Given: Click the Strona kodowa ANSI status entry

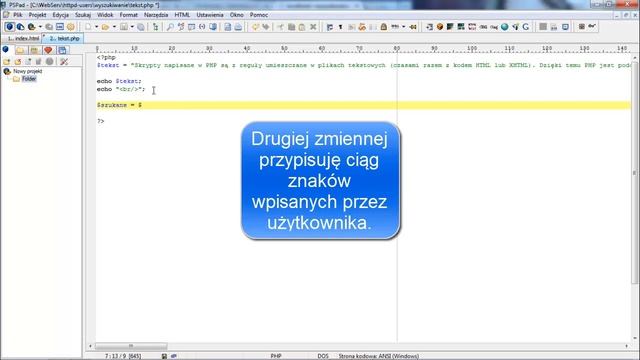Looking at the screenshot, I should [x=379, y=356].
